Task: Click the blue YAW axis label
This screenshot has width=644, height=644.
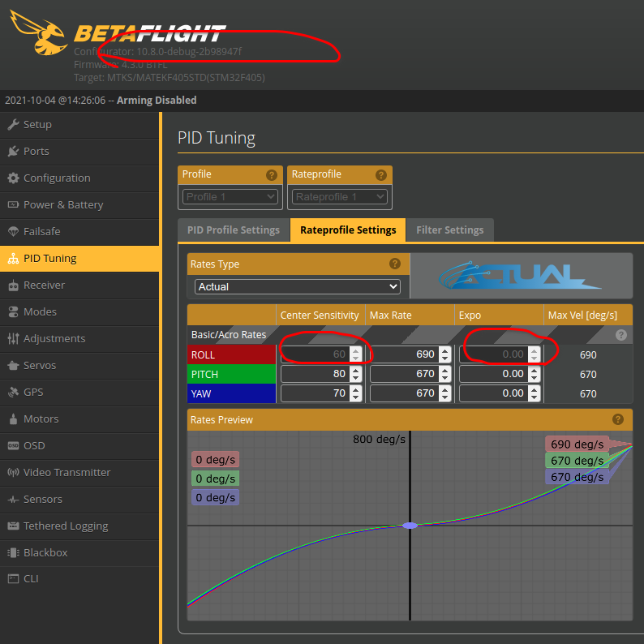Action: pos(231,393)
